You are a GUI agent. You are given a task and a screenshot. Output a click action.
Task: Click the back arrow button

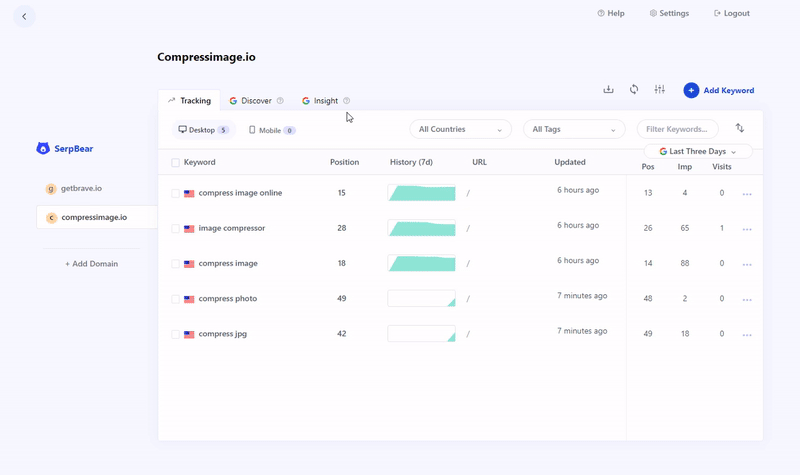click(x=24, y=16)
